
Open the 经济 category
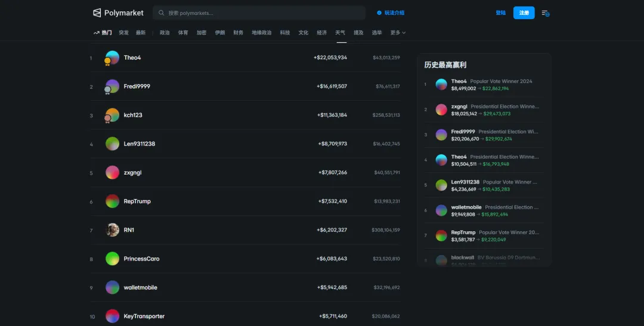point(321,32)
